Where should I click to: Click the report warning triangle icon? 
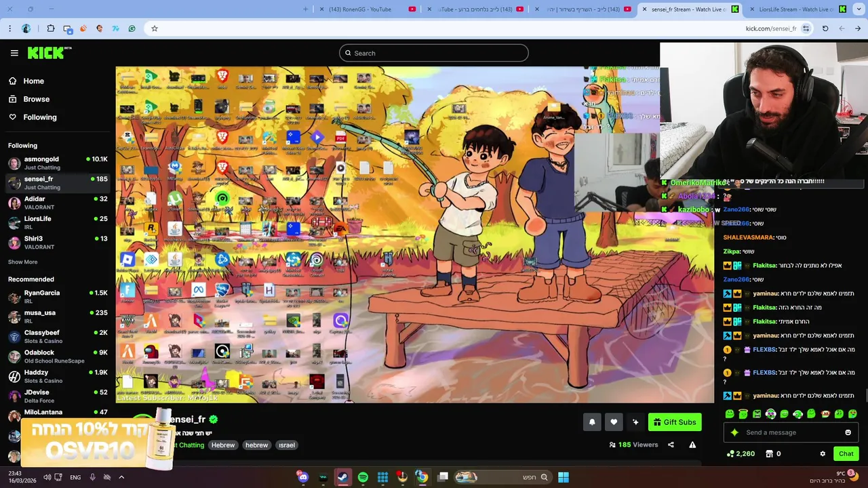coord(692,445)
